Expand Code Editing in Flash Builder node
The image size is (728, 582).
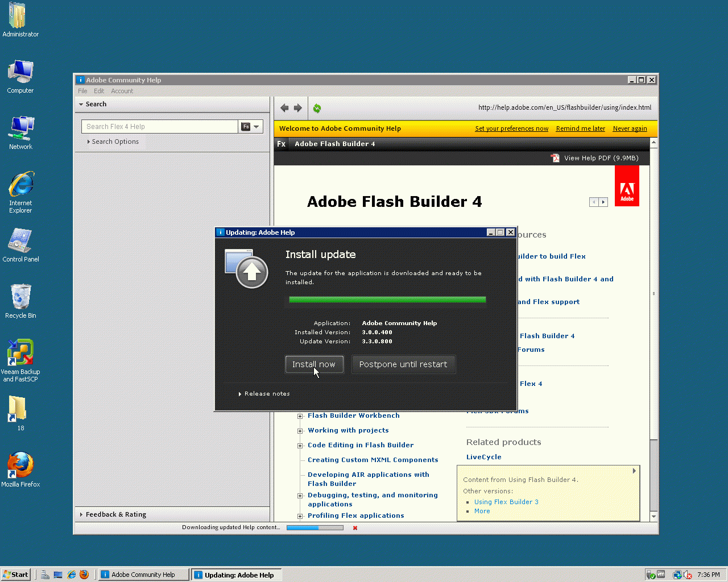(300, 446)
